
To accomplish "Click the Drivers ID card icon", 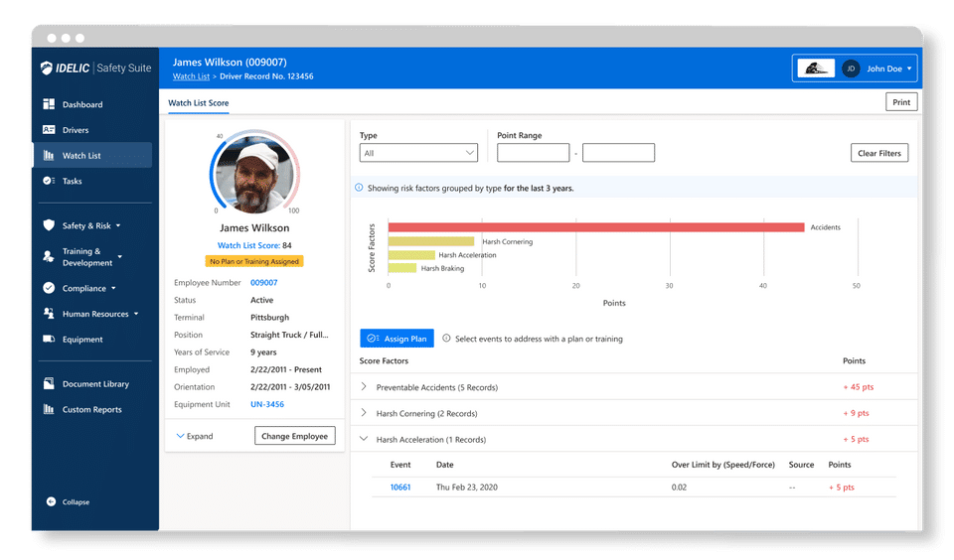I will tap(49, 129).
